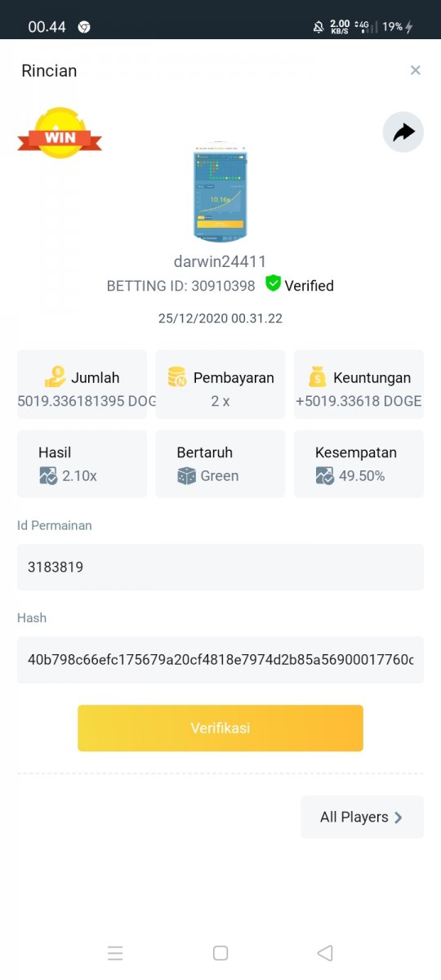Open the All Players list
Image resolution: width=441 pixels, height=980 pixels.
362,817
